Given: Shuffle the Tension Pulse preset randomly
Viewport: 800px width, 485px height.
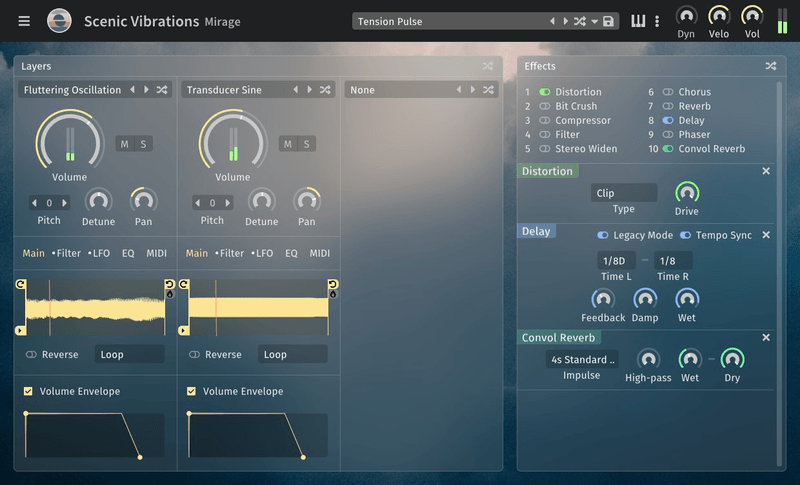Looking at the screenshot, I should click(580, 21).
